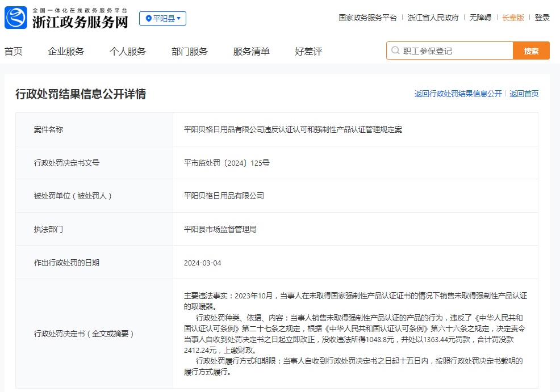Click the case name text 平阳贝格日用品有限公司违反认证认可

click(293, 129)
